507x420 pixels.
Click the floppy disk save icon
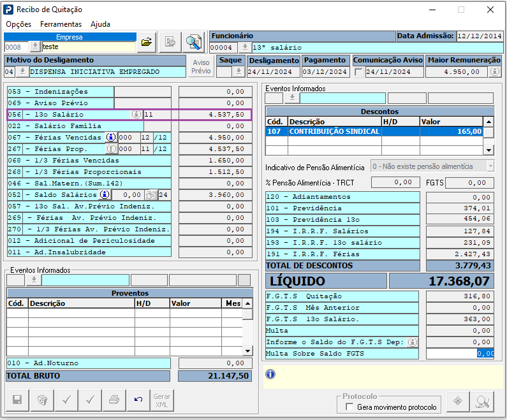[17, 400]
